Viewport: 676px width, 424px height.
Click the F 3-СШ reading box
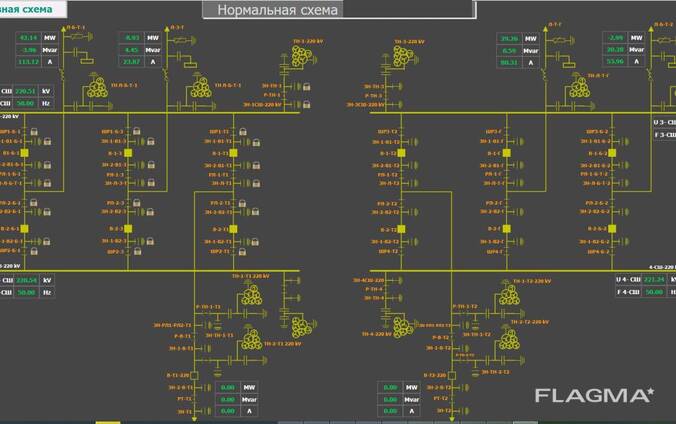point(665,135)
